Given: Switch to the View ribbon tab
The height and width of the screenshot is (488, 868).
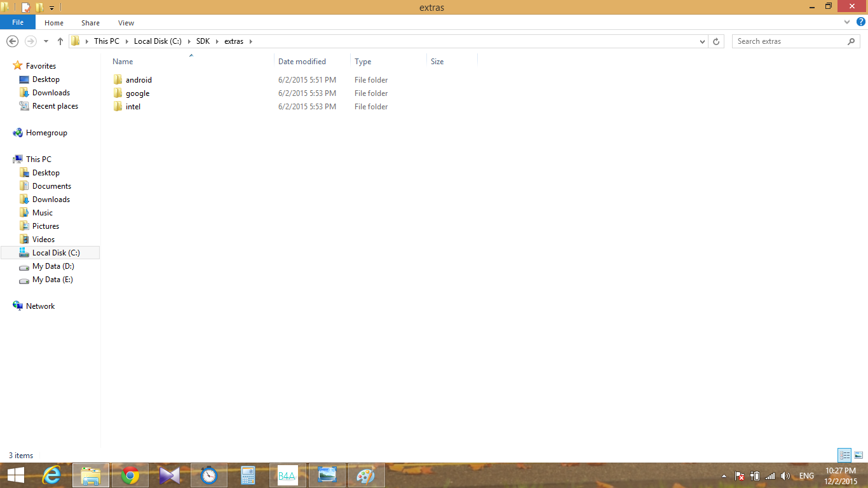Looking at the screenshot, I should 126,23.
